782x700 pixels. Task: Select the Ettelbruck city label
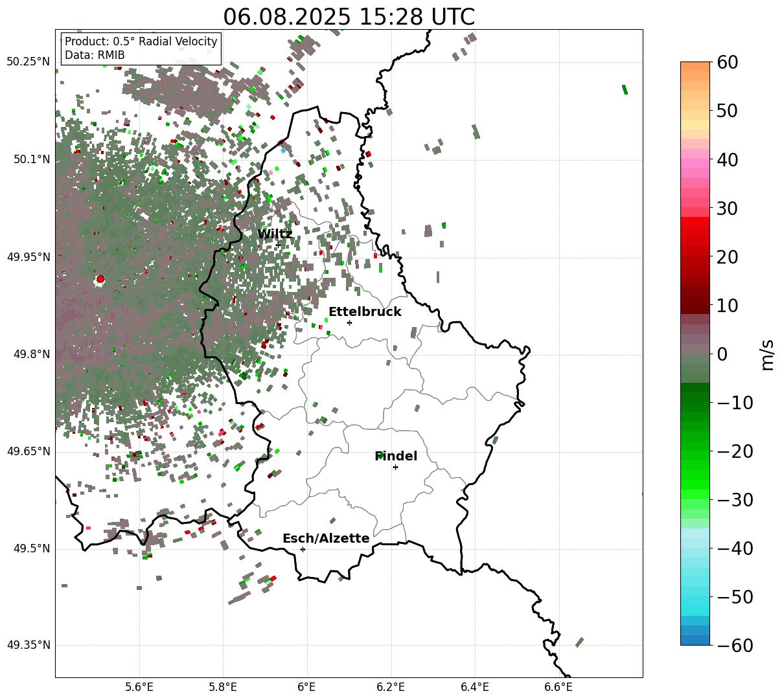[x=365, y=311]
